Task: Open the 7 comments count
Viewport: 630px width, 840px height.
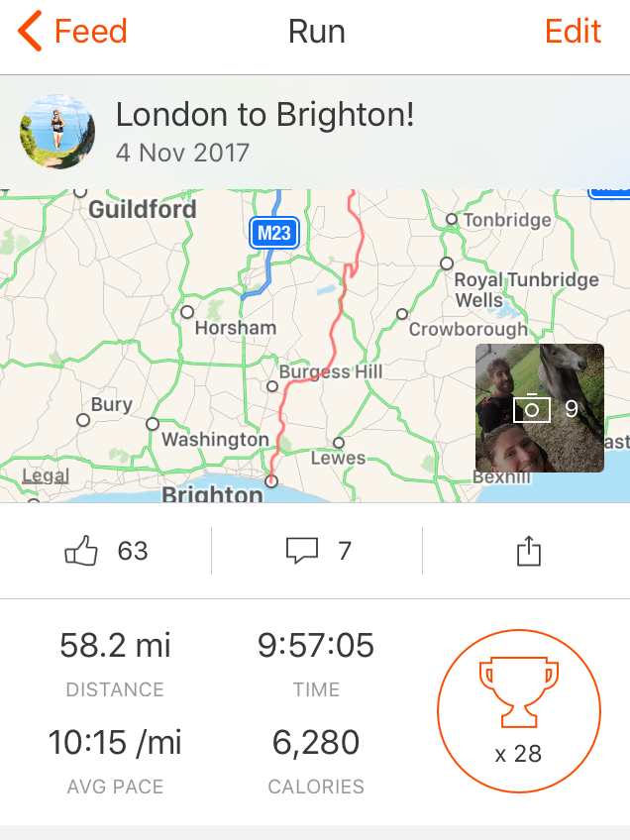Action: coord(345,551)
